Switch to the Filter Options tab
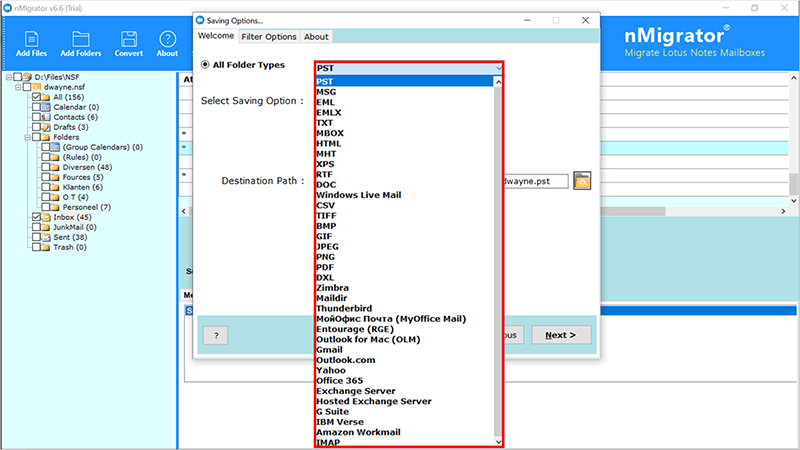 click(268, 37)
